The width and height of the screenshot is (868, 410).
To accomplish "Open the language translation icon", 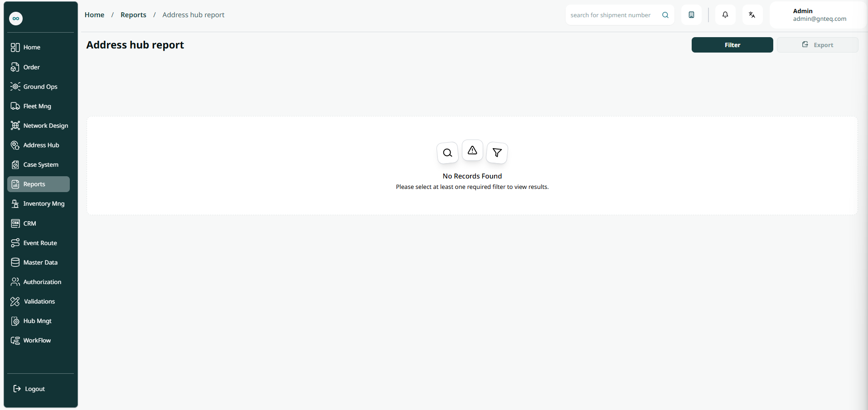I will tap(752, 15).
